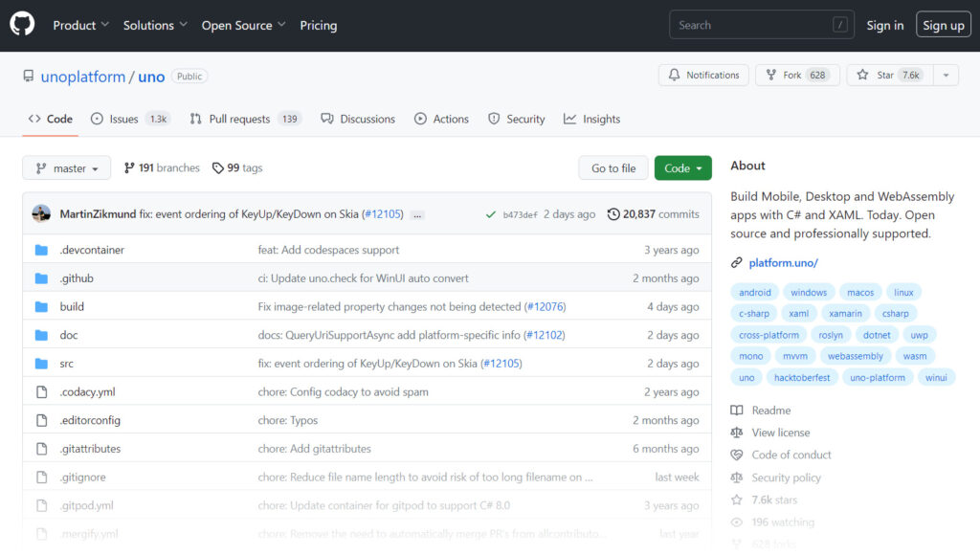Open the doc folder

[69, 335]
